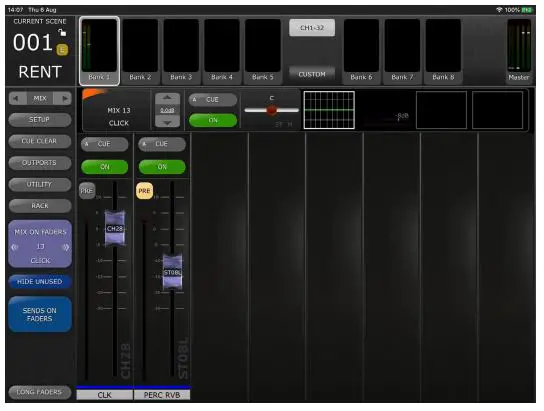Select Bank 2 tab

[140, 51]
